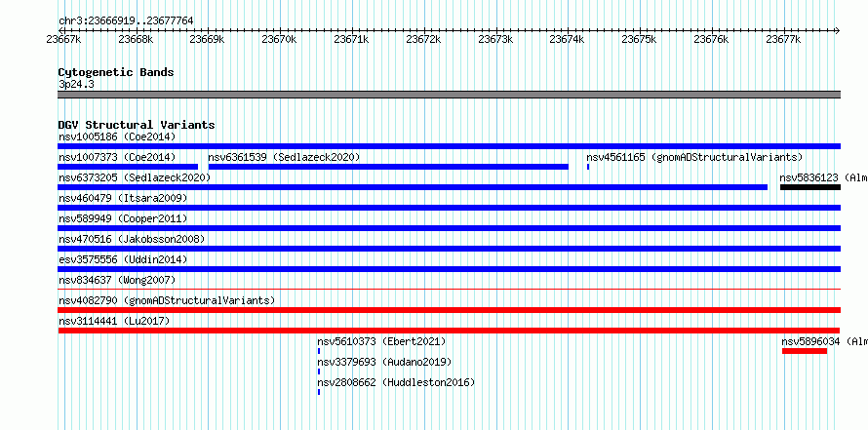868x430 pixels.
Task: Open nsv834637 (Wong2007) label
Action: (117, 280)
